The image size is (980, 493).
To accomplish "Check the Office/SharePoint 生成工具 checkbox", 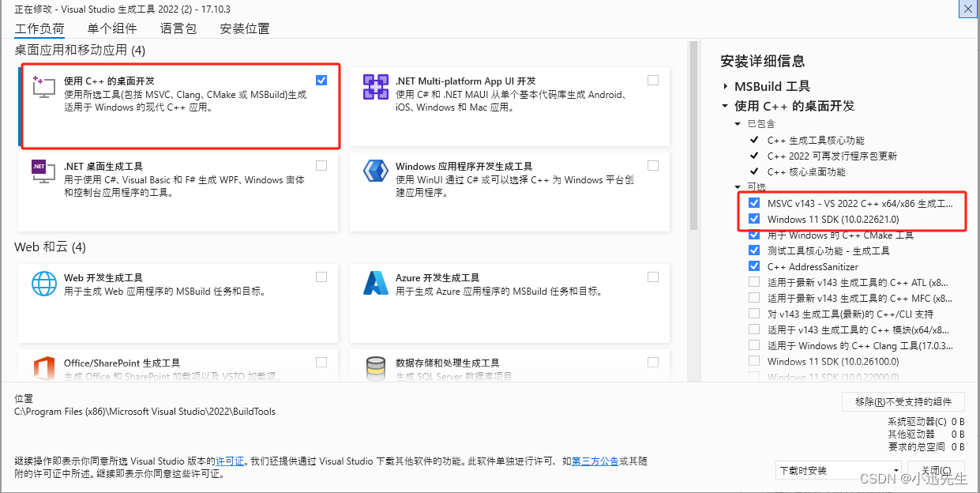I will tap(321, 362).
